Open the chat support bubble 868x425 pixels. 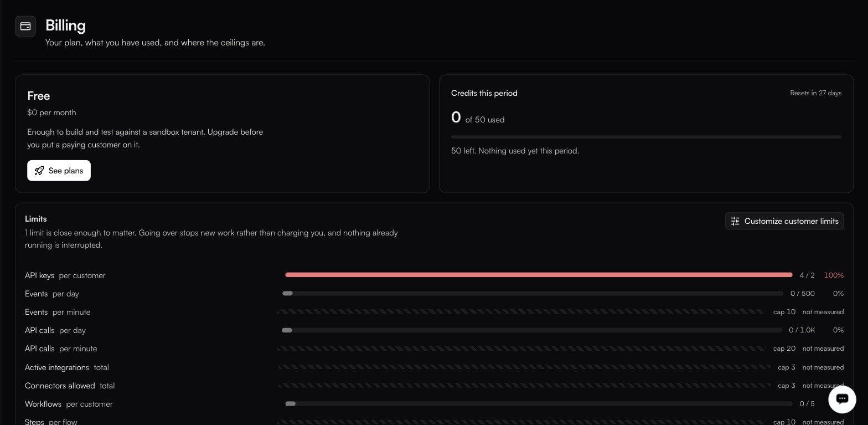(x=842, y=399)
